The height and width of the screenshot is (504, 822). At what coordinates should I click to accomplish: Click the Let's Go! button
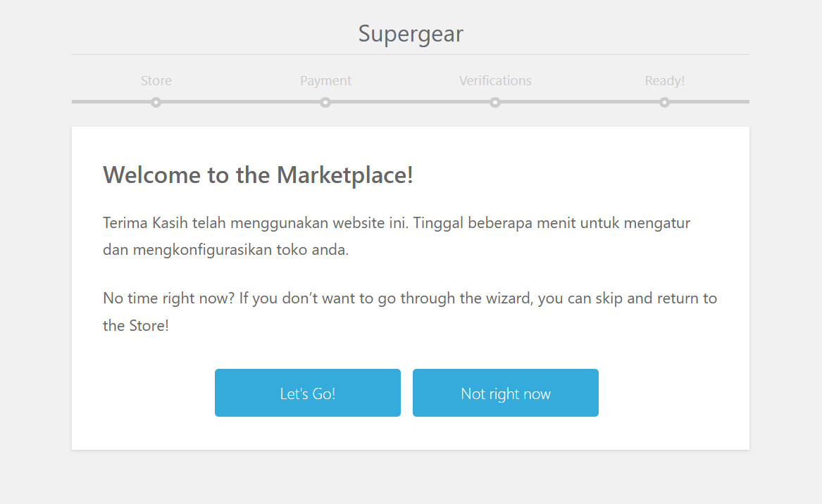308,393
